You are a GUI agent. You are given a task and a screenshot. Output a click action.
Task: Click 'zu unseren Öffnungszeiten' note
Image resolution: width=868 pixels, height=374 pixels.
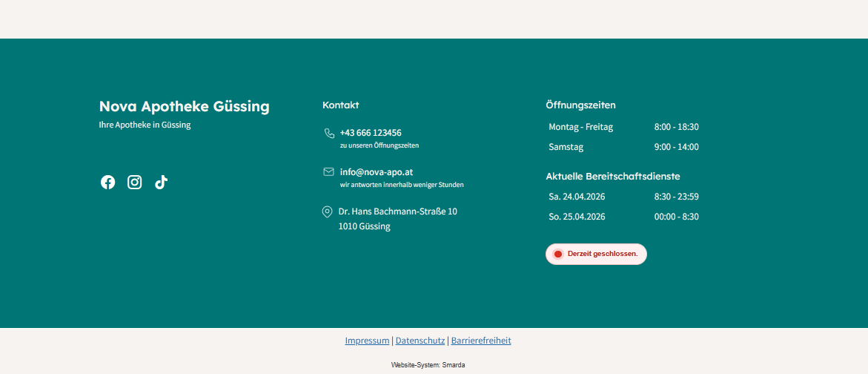[380, 145]
